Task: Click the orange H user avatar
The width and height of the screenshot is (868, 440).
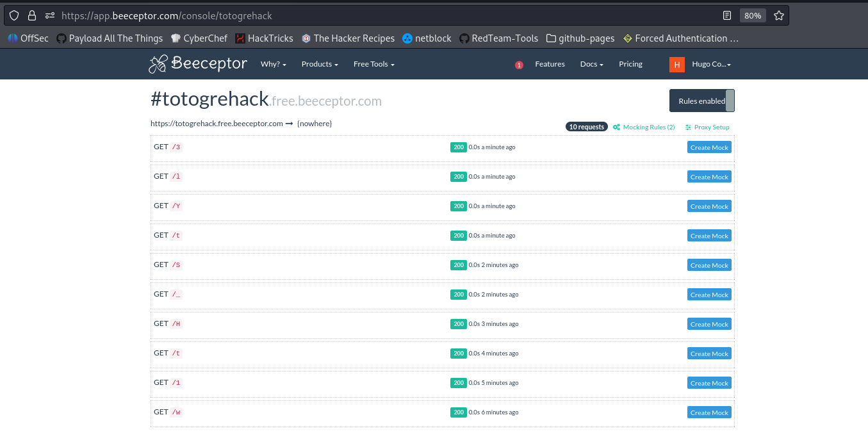Action: click(677, 64)
